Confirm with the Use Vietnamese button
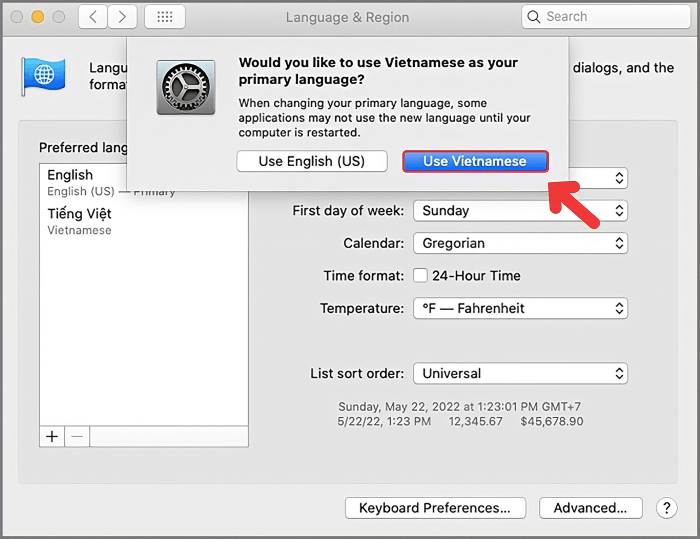The width and height of the screenshot is (700, 539). click(475, 161)
